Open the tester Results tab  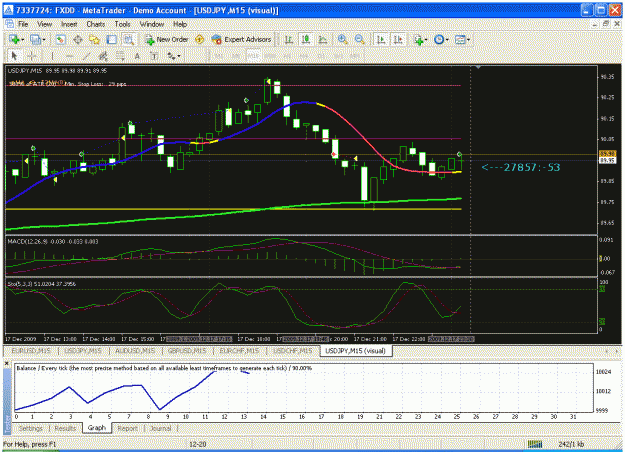click(x=65, y=428)
